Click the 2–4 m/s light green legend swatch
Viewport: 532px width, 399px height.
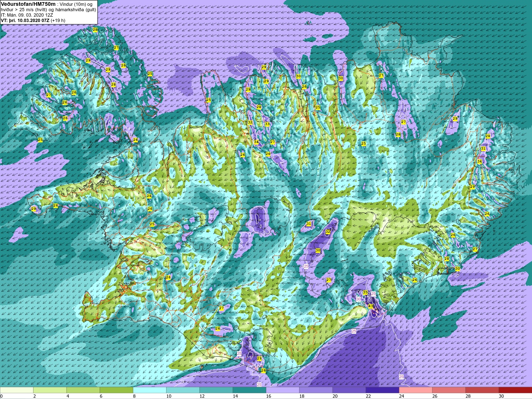(x=50, y=390)
